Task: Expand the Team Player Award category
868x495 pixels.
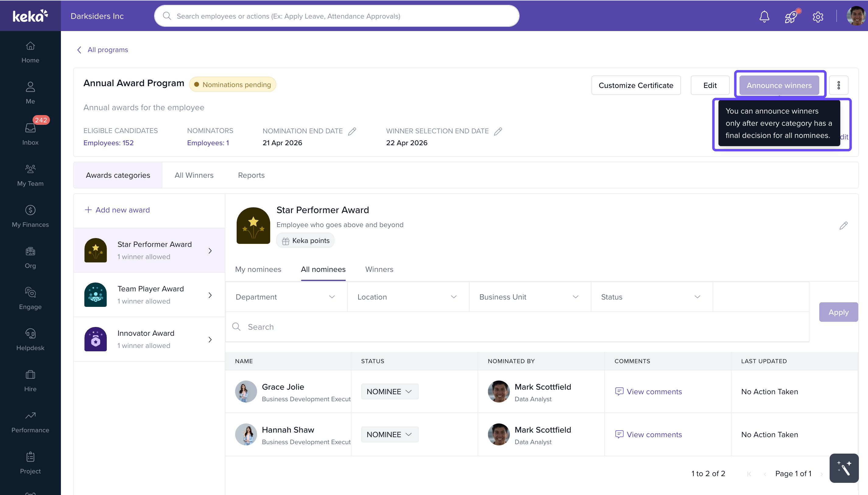Action: pyautogui.click(x=149, y=295)
